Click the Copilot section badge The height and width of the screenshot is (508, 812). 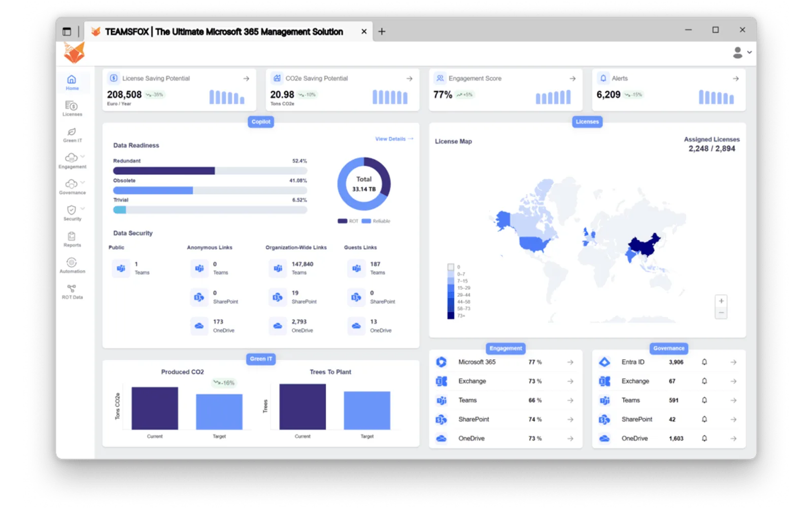point(261,122)
